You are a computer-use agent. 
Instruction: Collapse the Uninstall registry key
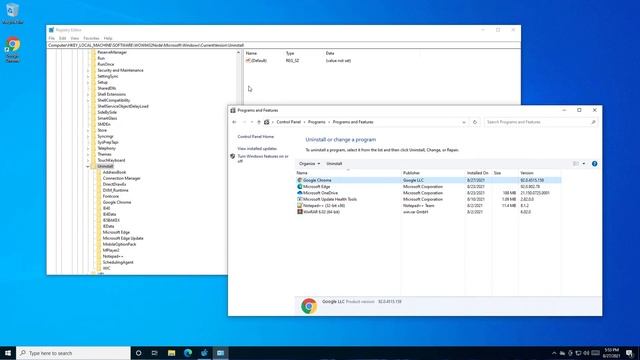(x=88, y=167)
